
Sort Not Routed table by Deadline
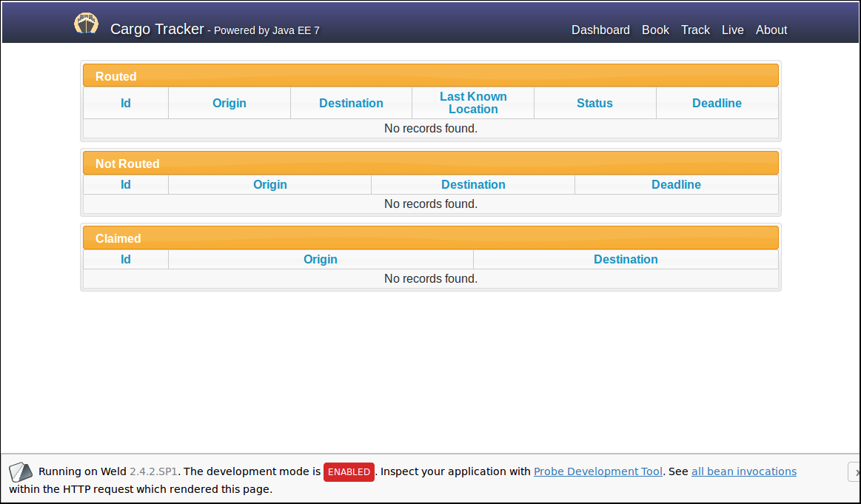676,184
